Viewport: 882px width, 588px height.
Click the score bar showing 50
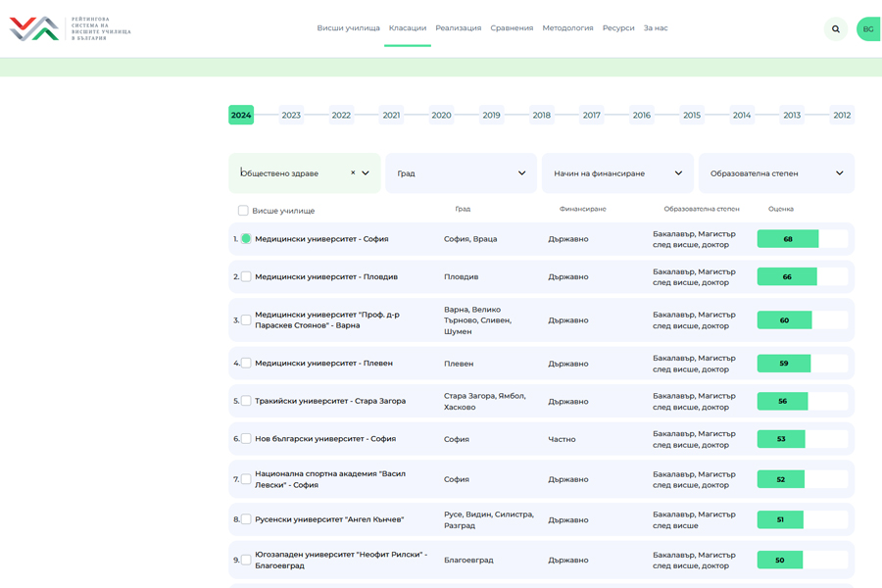802,560
